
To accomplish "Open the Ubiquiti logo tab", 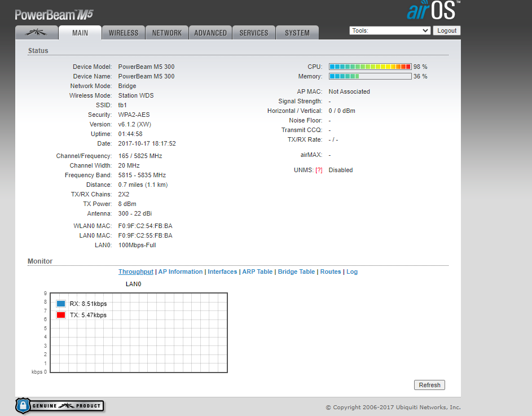I will click(x=36, y=33).
